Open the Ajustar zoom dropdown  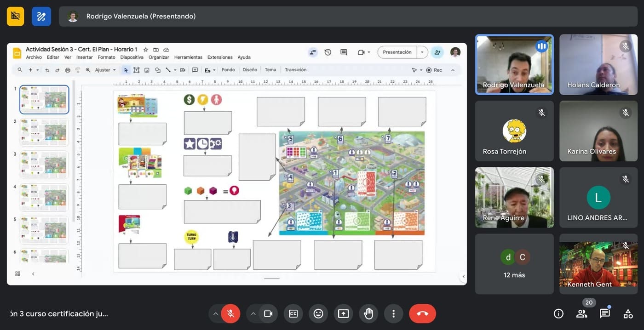pos(105,70)
